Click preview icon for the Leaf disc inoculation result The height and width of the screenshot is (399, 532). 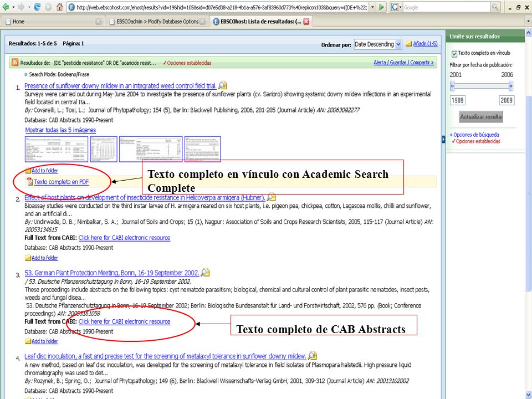click(312, 356)
